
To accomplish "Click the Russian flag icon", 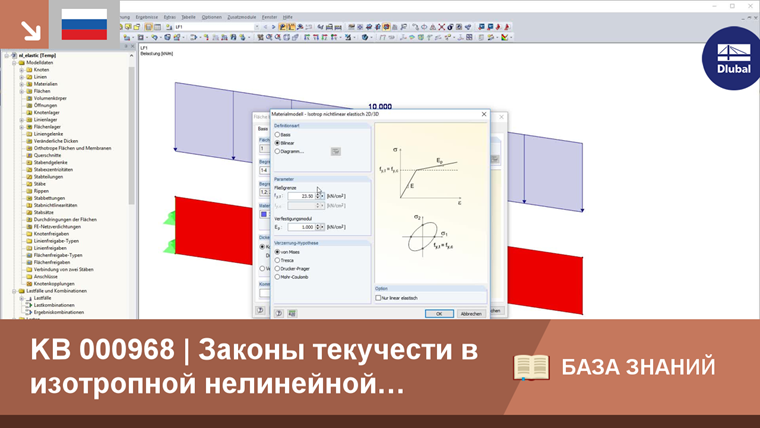I will click(84, 25).
